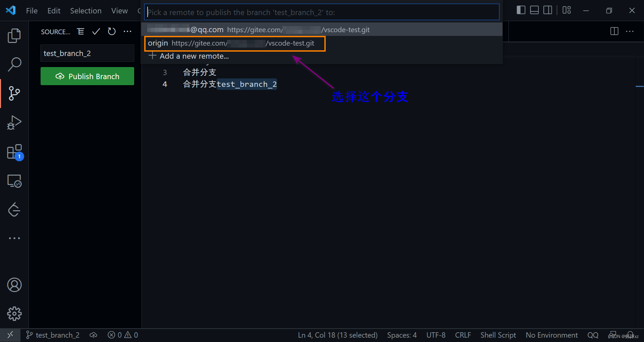This screenshot has height=342, width=644.
Task: Click the editor minimap scrollbar marker
Action: point(639,87)
